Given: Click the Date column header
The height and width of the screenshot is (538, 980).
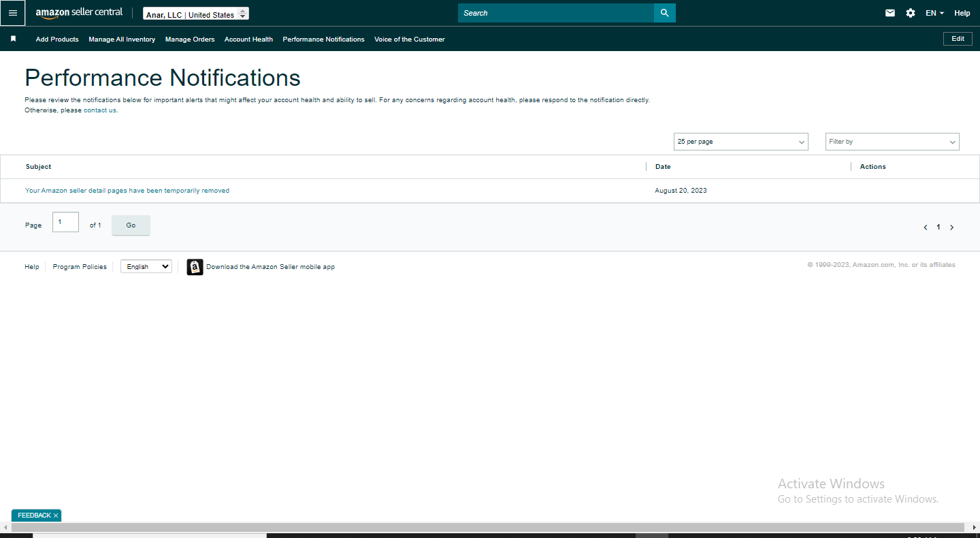Looking at the screenshot, I should 663,167.
